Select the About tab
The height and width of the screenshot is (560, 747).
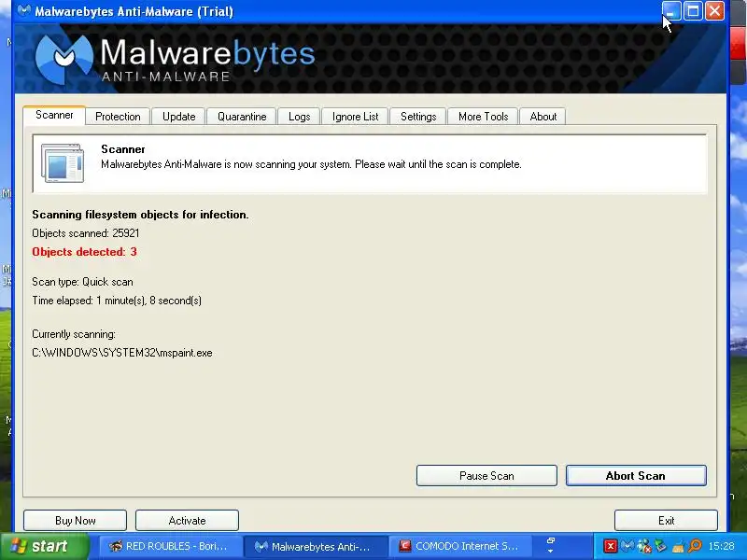[543, 117]
